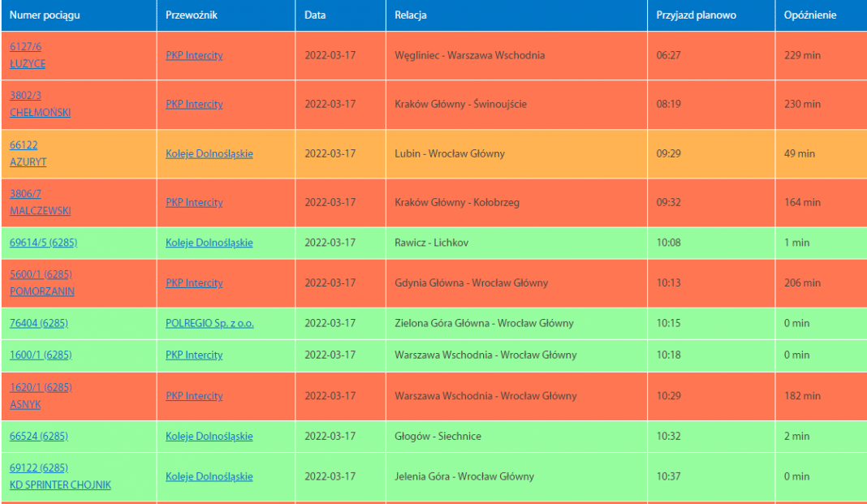Click the Opóźnienie column header
867x504 pixels.
point(810,15)
